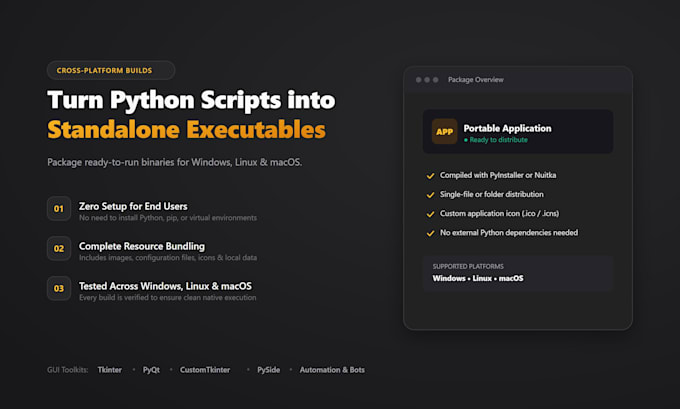Click checkmark beside Single-file or folder distribution
The image size is (680, 409).
pos(430,195)
